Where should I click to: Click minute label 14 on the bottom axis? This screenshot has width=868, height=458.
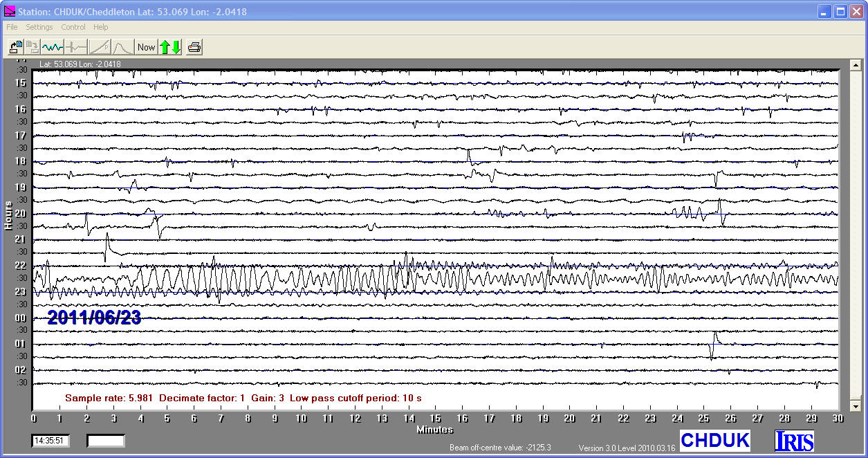point(409,419)
